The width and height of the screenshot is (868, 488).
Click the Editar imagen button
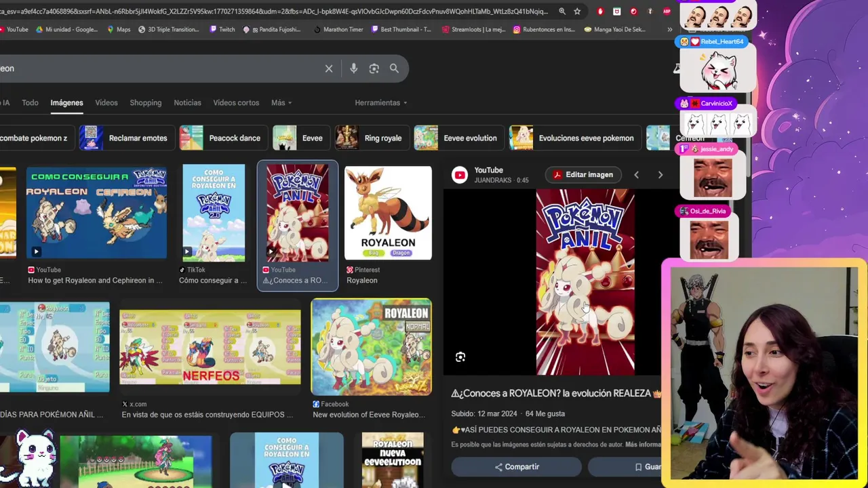tap(583, 175)
